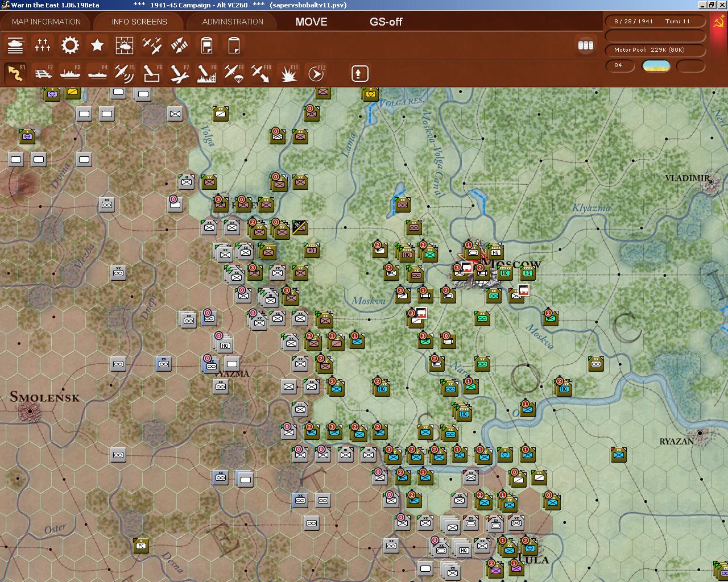The height and width of the screenshot is (582, 728).
Task: Open the victory star icon
Action: [x=97, y=45]
